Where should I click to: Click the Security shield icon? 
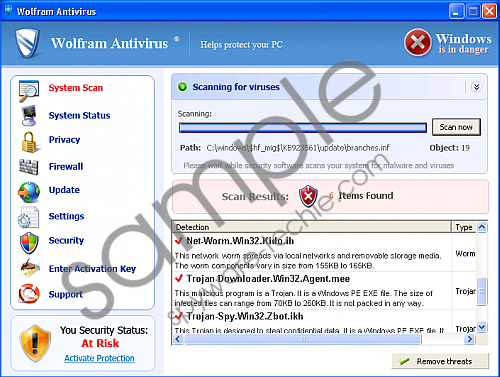29,243
